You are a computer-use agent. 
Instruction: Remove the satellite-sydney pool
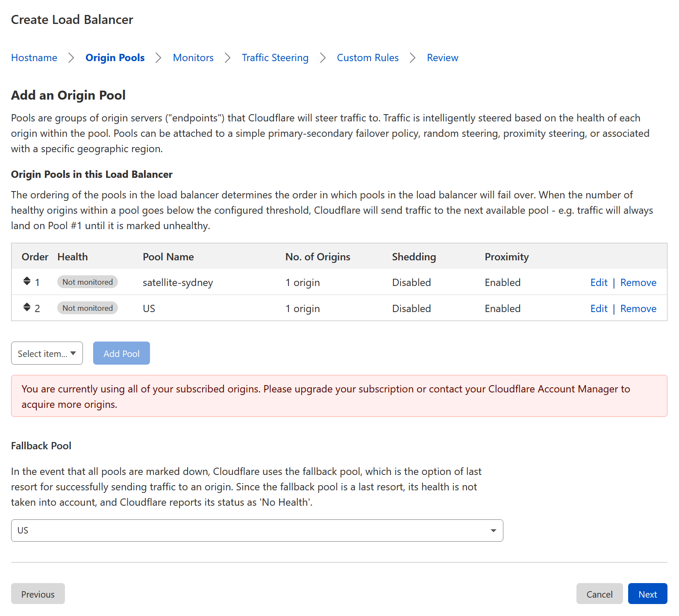click(638, 283)
